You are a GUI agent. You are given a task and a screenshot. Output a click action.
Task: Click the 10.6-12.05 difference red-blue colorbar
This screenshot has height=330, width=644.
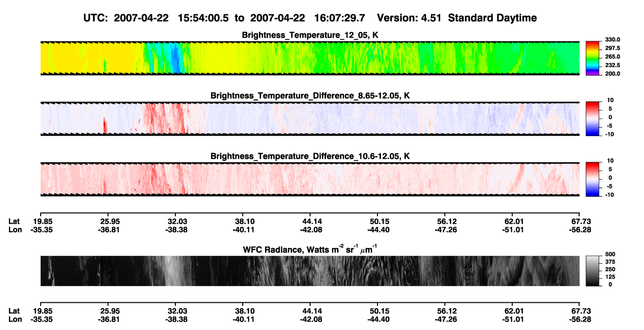pos(592,179)
